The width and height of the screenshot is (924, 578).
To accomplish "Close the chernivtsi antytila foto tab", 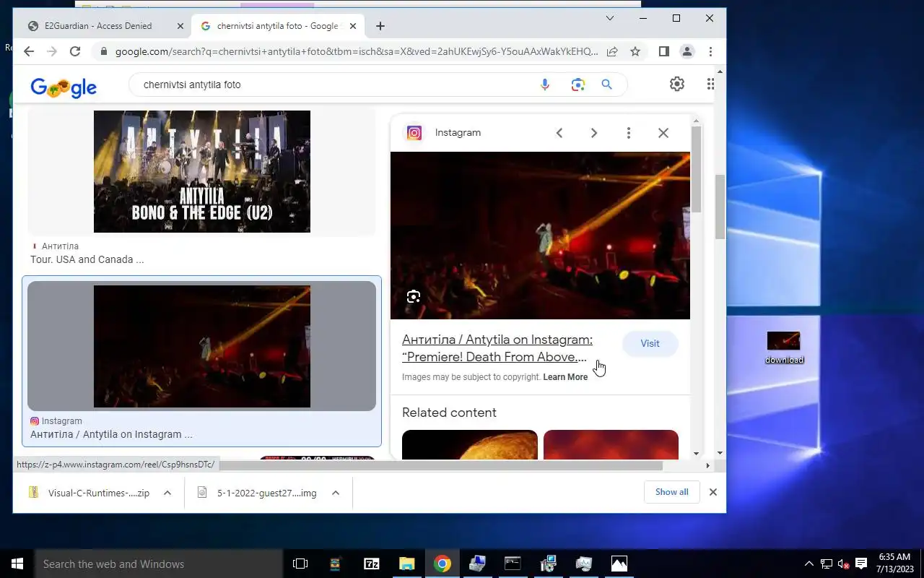I will (x=353, y=26).
